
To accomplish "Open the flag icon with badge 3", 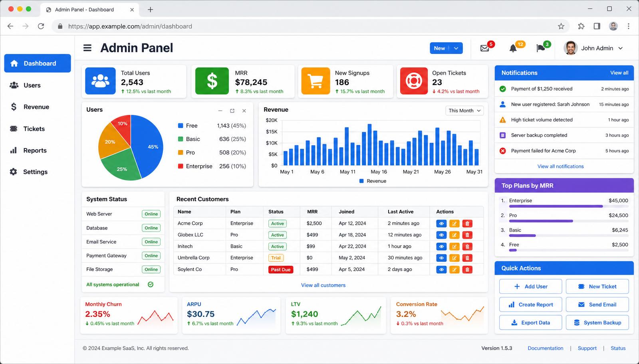I will pos(541,48).
